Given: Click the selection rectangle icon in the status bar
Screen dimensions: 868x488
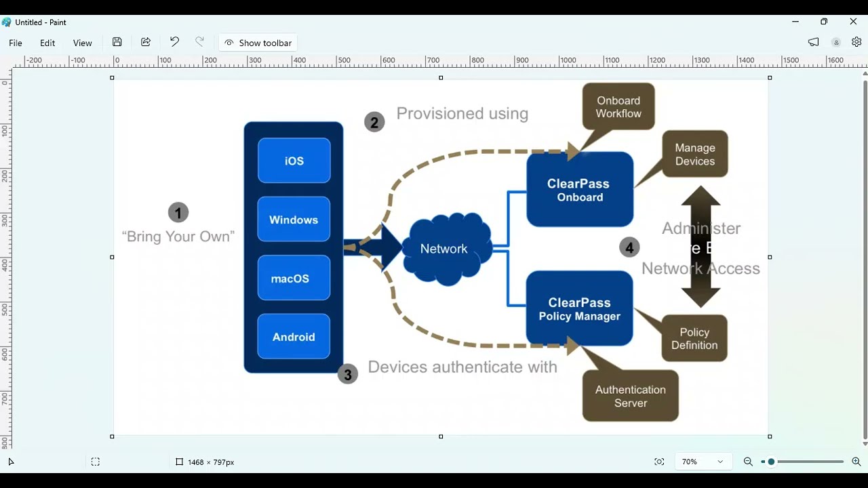Looking at the screenshot, I should pyautogui.click(x=96, y=462).
